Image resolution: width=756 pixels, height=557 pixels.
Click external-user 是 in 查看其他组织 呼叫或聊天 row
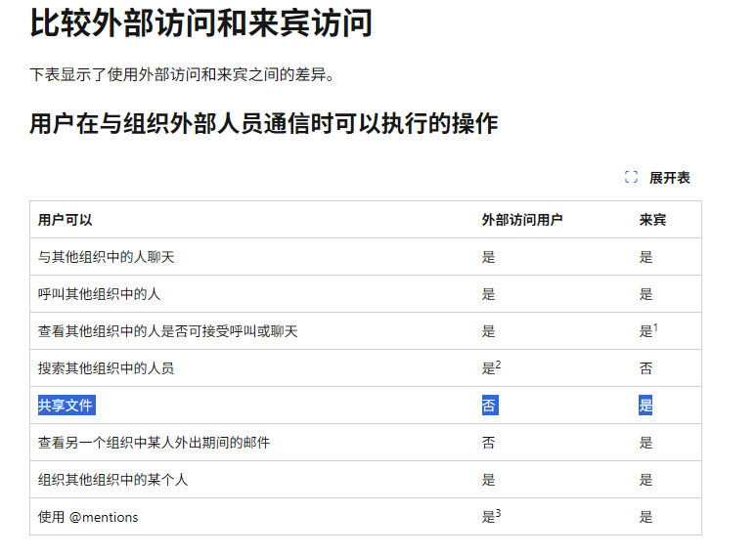click(x=488, y=331)
